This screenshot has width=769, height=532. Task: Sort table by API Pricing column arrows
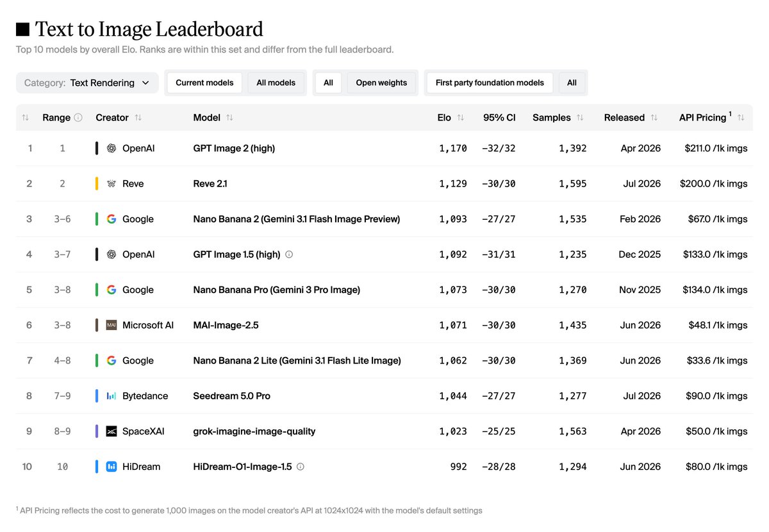tap(741, 118)
